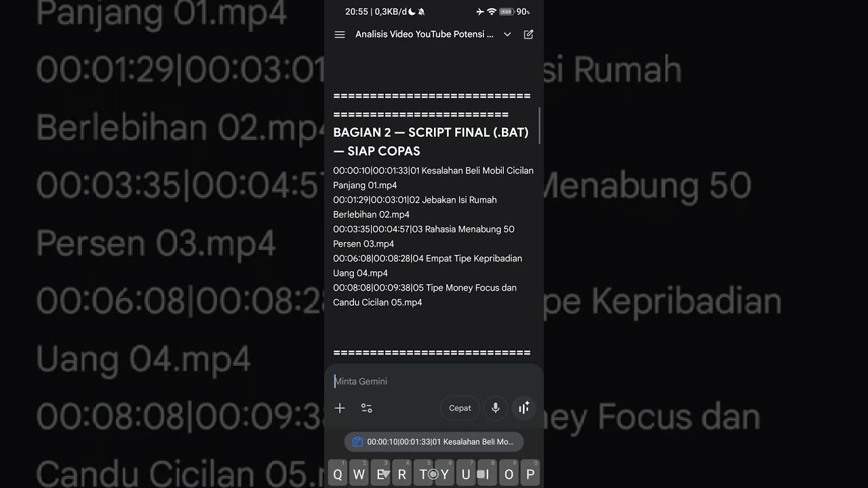Open the tools settings slider icon
This screenshot has height=488, width=868.
[367, 408]
